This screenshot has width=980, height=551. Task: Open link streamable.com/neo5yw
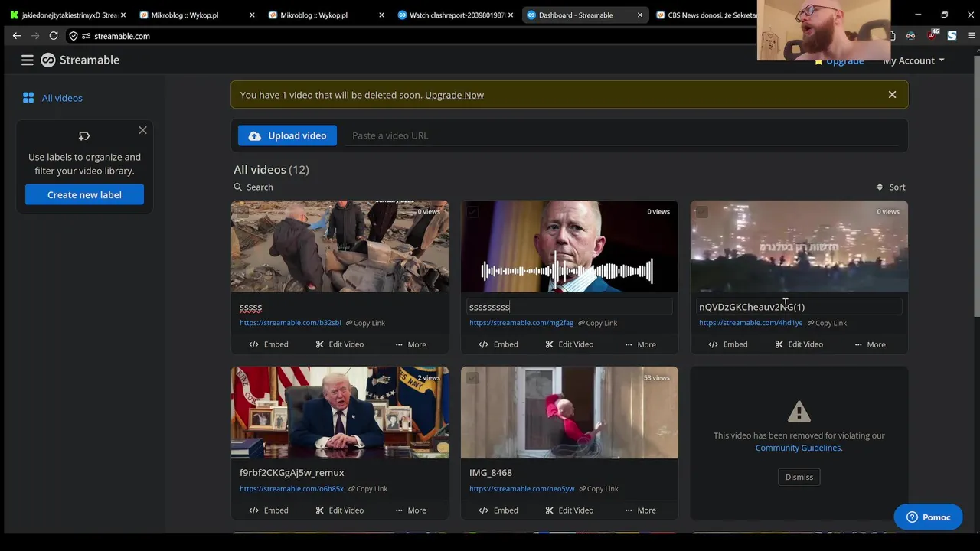click(x=522, y=489)
